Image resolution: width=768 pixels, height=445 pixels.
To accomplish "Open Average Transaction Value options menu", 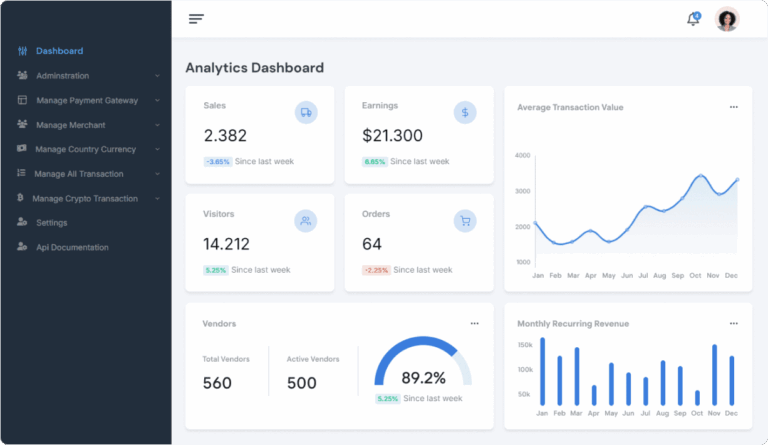I will [x=733, y=107].
